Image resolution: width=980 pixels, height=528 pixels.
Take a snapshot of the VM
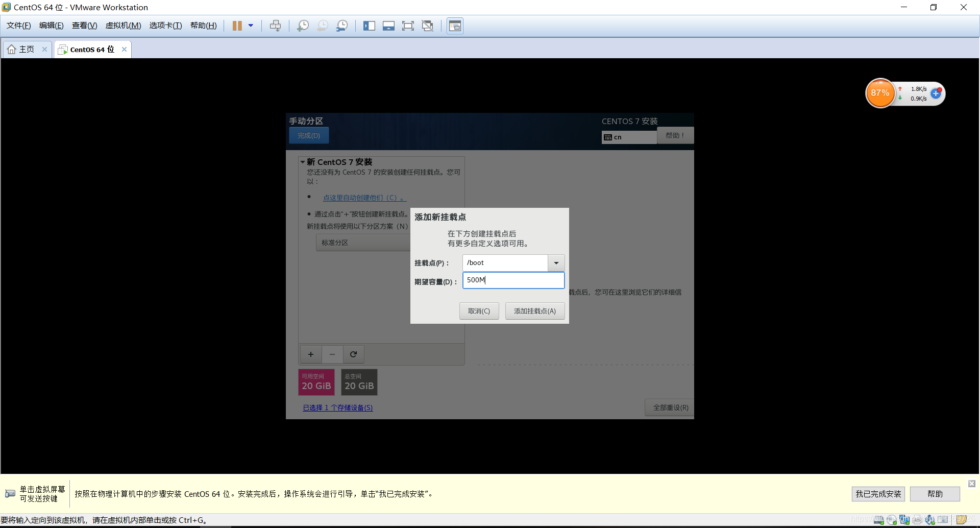(x=303, y=26)
